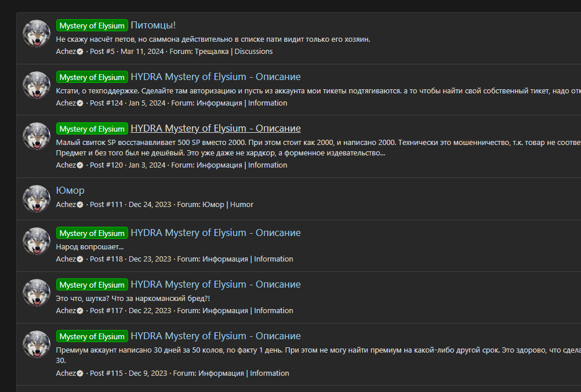The image size is (581, 392).
Task: Click the wolf avatar beside the Питомцы! post
Action: (x=36, y=34)
